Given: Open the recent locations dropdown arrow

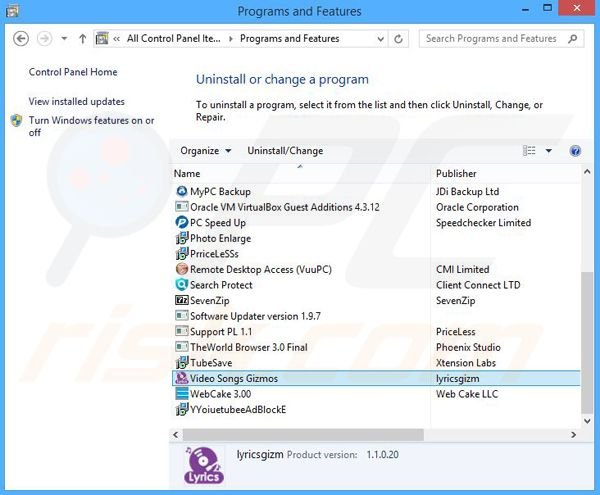Looking at the screenshot, I should (x=64, y=39).
